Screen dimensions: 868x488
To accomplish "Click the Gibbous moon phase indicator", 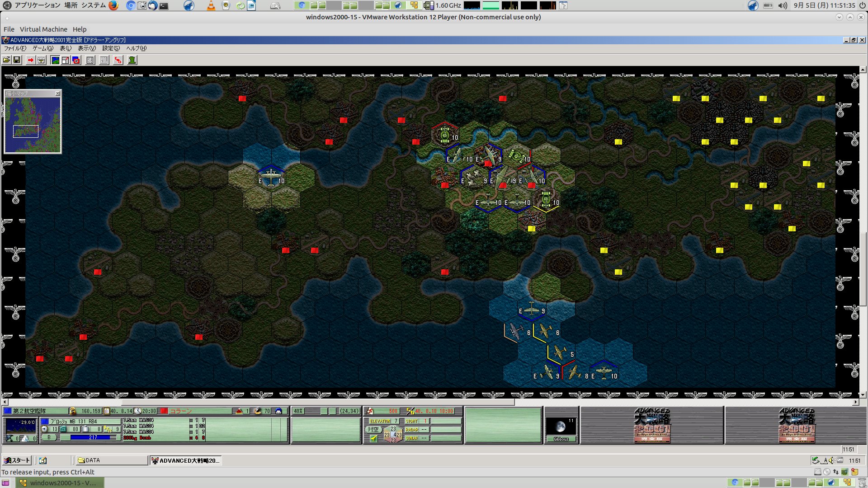I will tap(561, 429).
